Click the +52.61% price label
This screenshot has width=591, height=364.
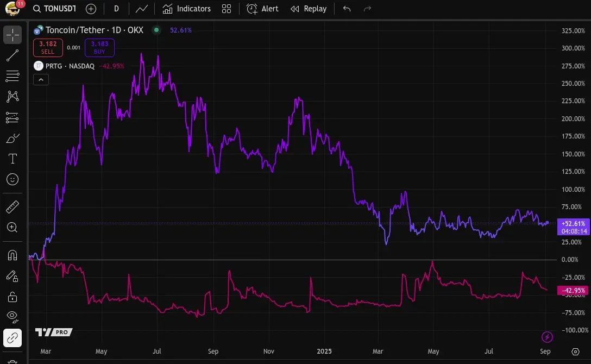coord(573,227)
